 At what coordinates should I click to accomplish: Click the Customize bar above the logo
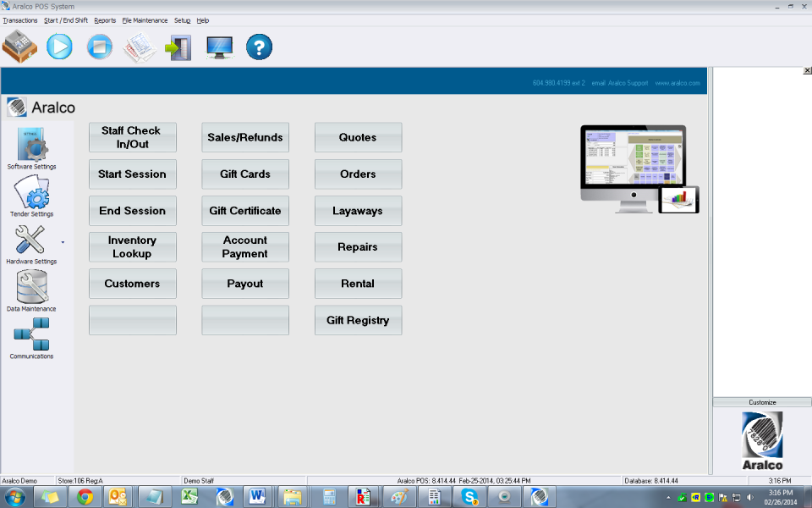click(x=761, y=402)
